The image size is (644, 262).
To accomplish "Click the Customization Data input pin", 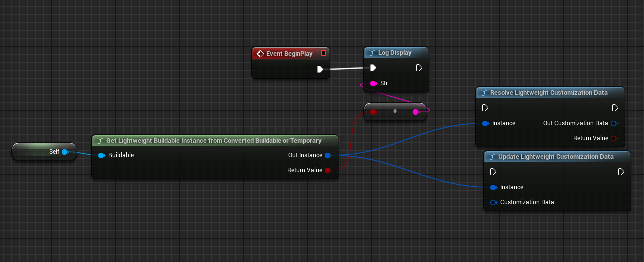I will (493, 202).
